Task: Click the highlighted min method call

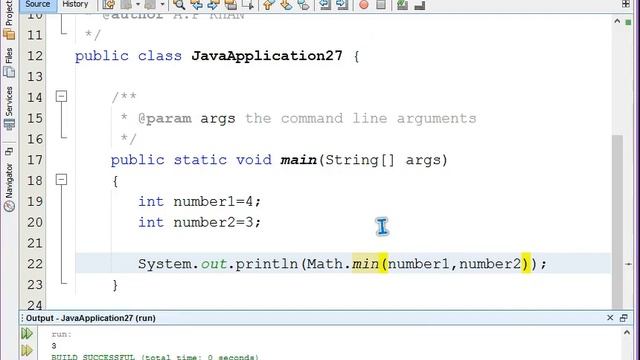Action: [x=365, y=264]
